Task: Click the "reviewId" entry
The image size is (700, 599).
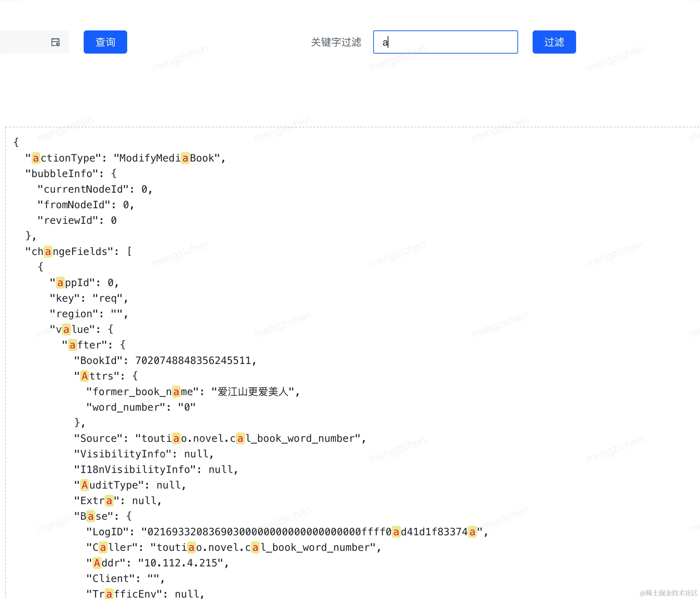Action: [77, 221]
